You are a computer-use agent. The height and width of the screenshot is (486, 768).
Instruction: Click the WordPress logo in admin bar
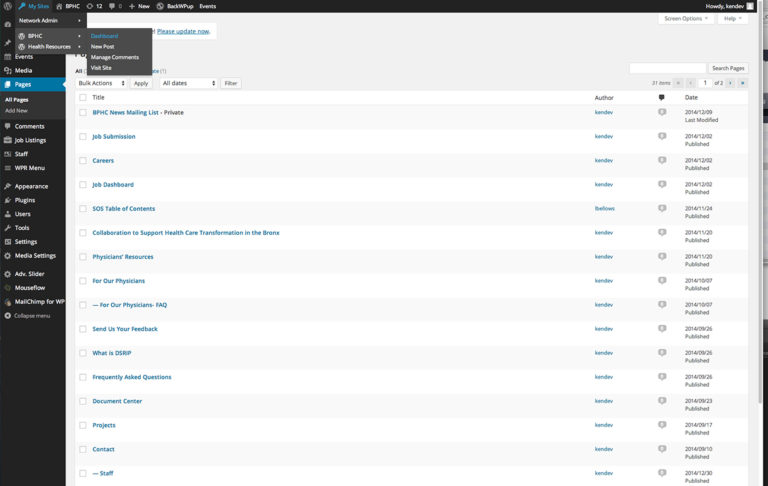(x=7, y=6)
